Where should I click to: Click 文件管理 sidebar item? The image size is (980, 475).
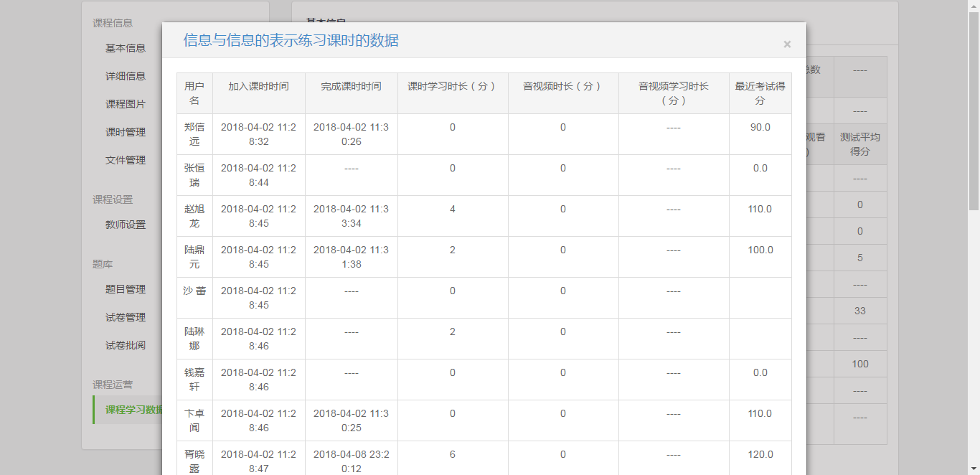click(x=126, y=160)
